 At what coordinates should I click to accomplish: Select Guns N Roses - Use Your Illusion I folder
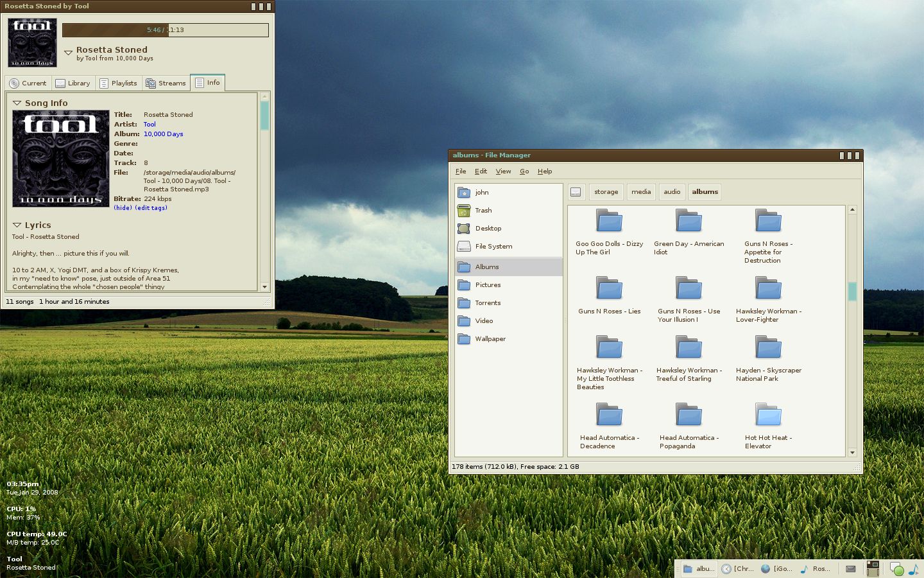689,299
